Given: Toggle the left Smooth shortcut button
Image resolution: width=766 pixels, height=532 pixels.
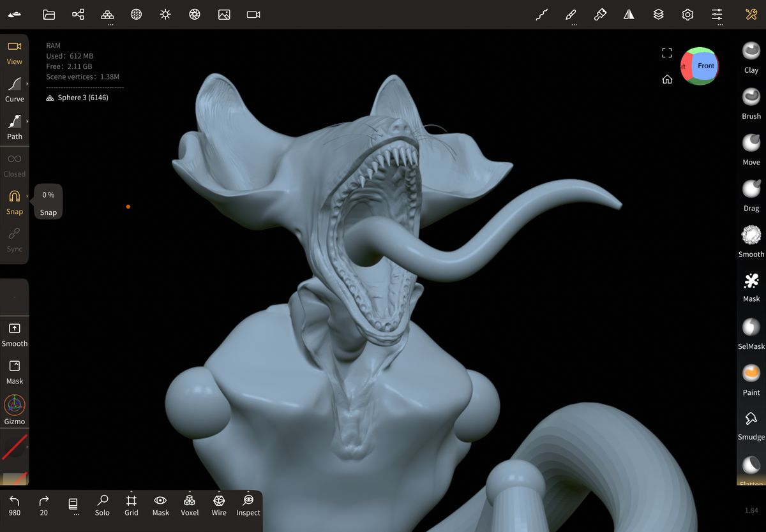Looking at the screenshot, I should (15, 334).
